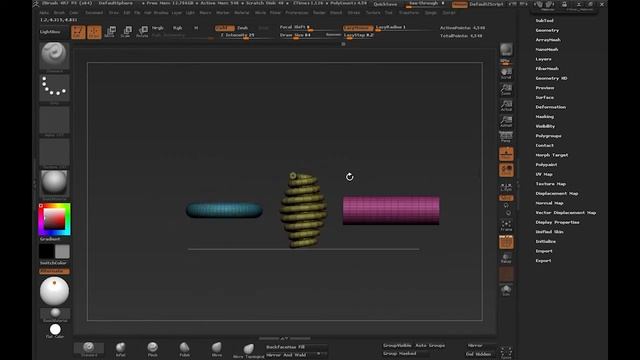Click the white SkinShade material sphere

(54, 291)
